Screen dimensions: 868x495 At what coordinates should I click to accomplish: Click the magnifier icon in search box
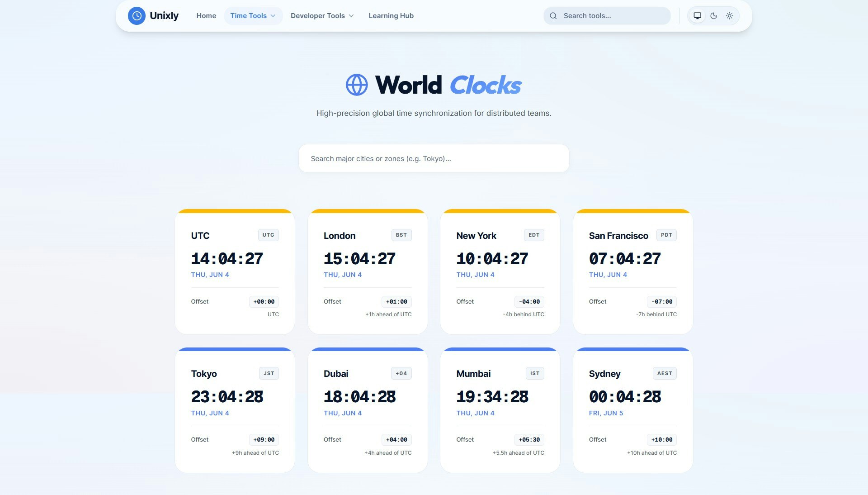pyautogui.click(x=553, y=16)
